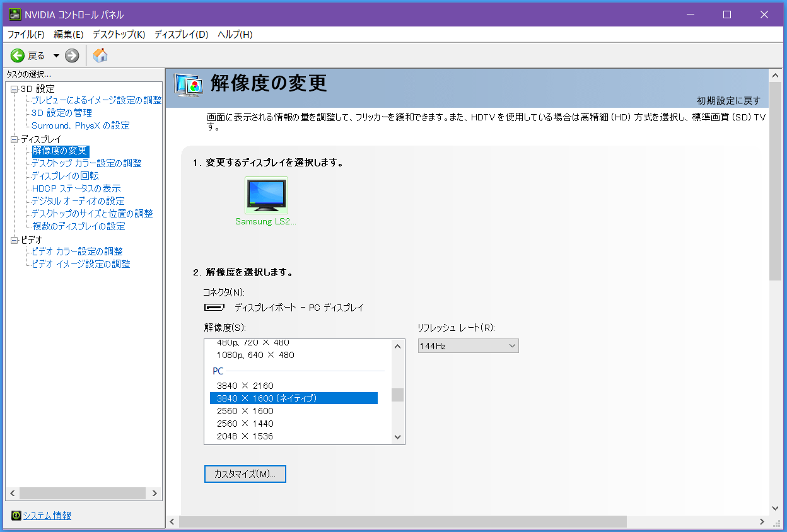787x532 pixels.
Task: Open 3D 設定の管理 page
Action: 62,113
